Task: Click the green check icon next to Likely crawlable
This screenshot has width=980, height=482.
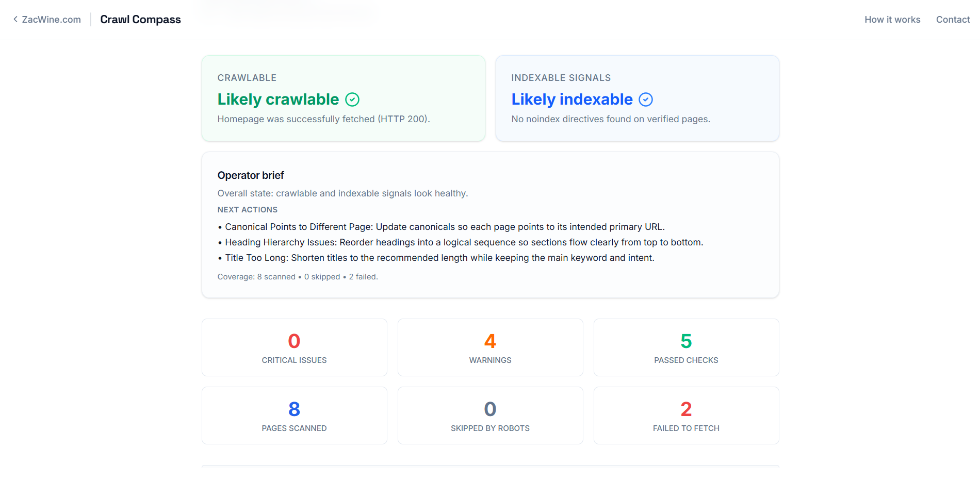Action: [x=352, y=99]
